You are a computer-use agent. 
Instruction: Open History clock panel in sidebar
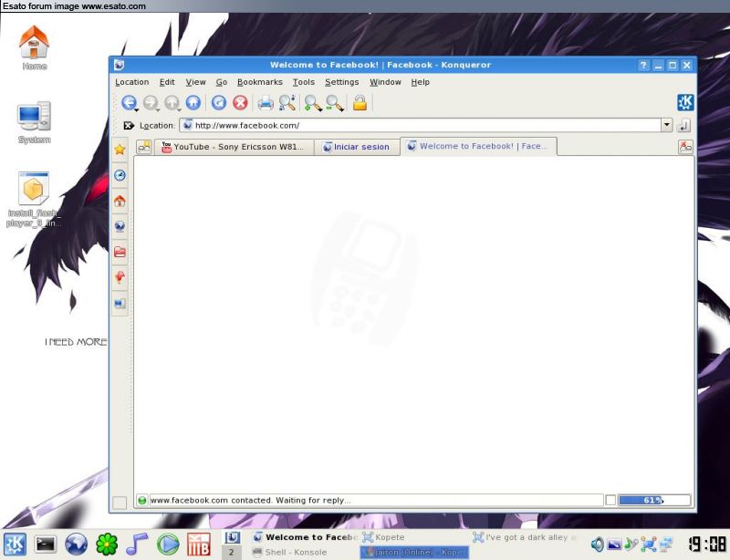(x=120, y=175)
